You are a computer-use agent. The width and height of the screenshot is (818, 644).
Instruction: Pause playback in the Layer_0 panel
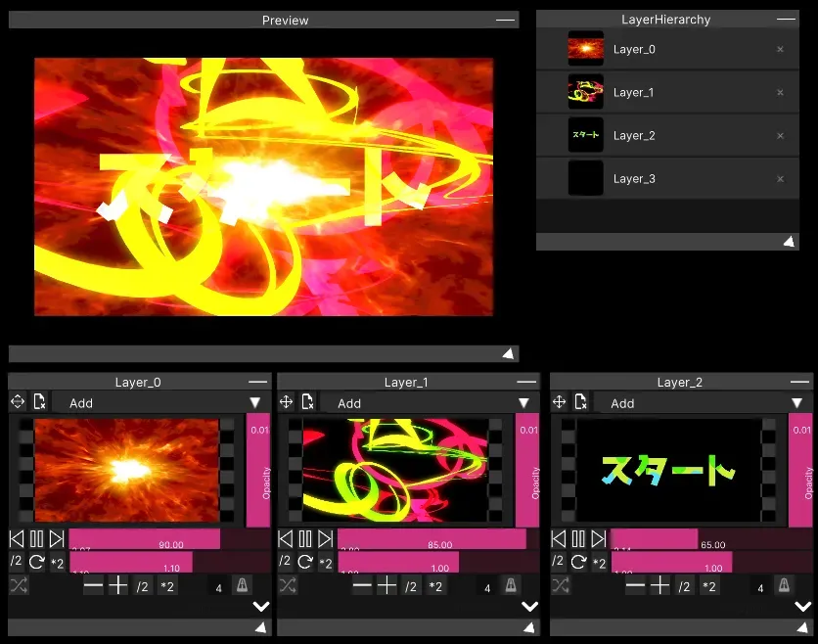[36, 538]
